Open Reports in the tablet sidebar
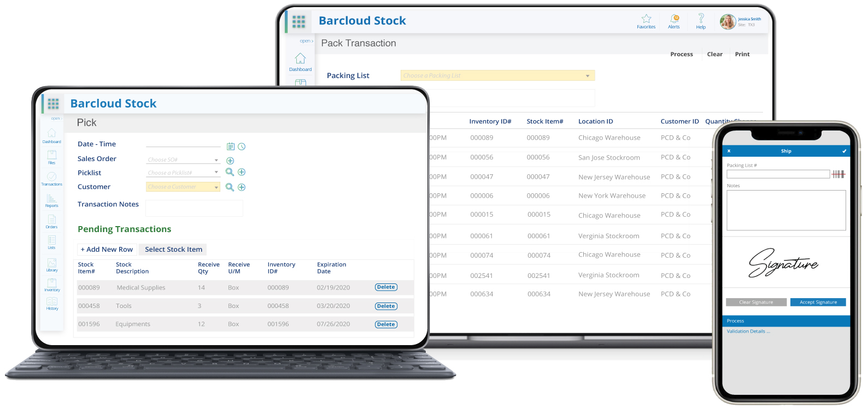Screen dimensions: 868x409 [x=51, y=200]
